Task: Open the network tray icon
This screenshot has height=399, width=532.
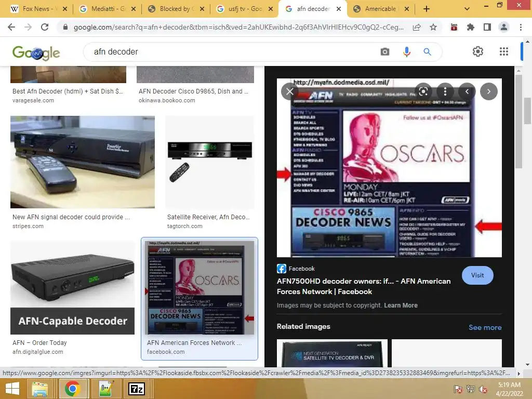Action: [x=471, y=389]
